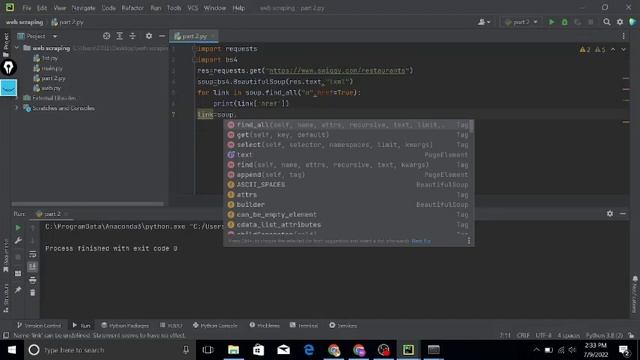Screen dimensions: 640x360
Task: Open the Windows Start menu
Action: 12,350
